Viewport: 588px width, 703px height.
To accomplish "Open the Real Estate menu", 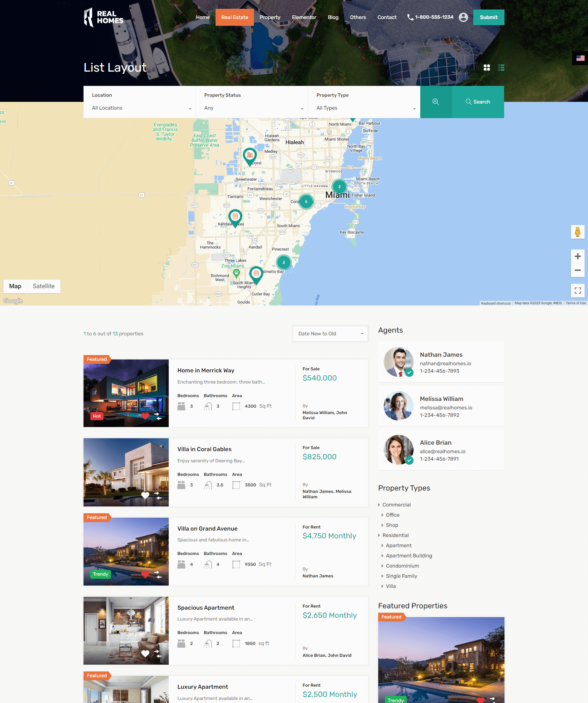I will click(x=235, y=17).
